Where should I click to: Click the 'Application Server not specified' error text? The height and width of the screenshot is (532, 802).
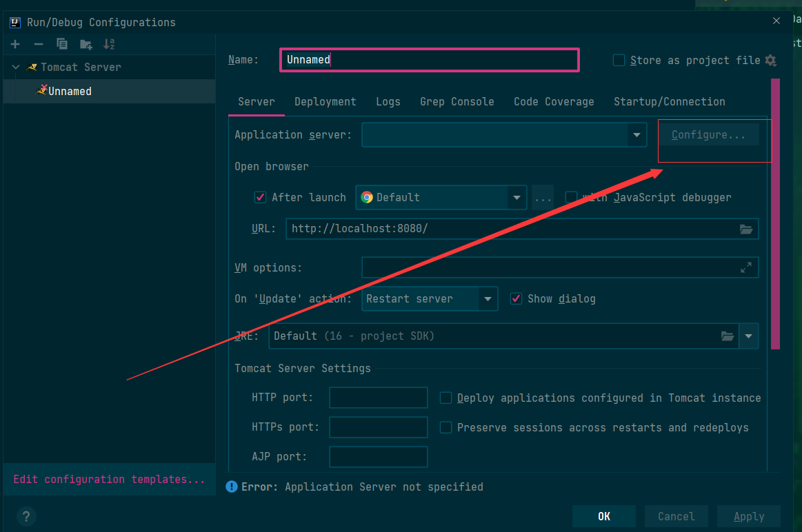[384, 487]
